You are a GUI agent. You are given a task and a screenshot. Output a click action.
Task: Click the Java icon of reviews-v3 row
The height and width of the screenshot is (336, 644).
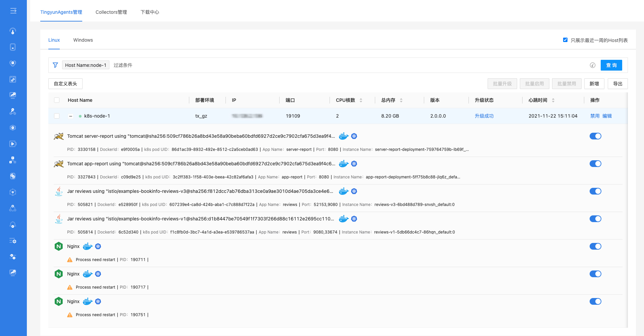tap(59, 191)
